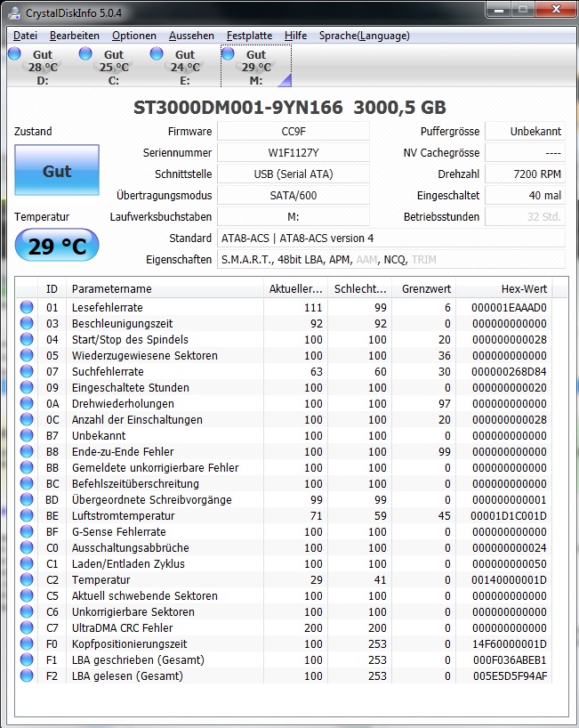The width and height of the screenshot is (579, 728).
Task: Click the Übertragungsmodus field SATA/600
Action: 294,196
